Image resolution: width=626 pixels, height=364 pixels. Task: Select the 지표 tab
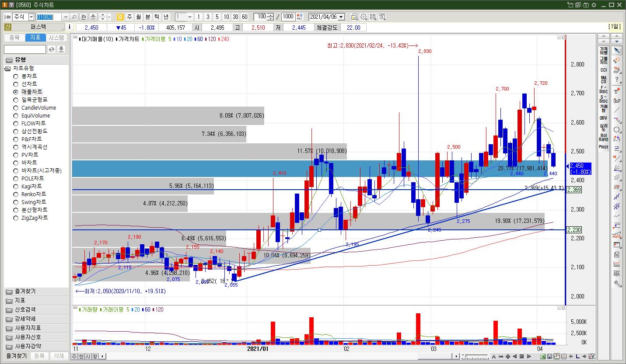[35, 38]
